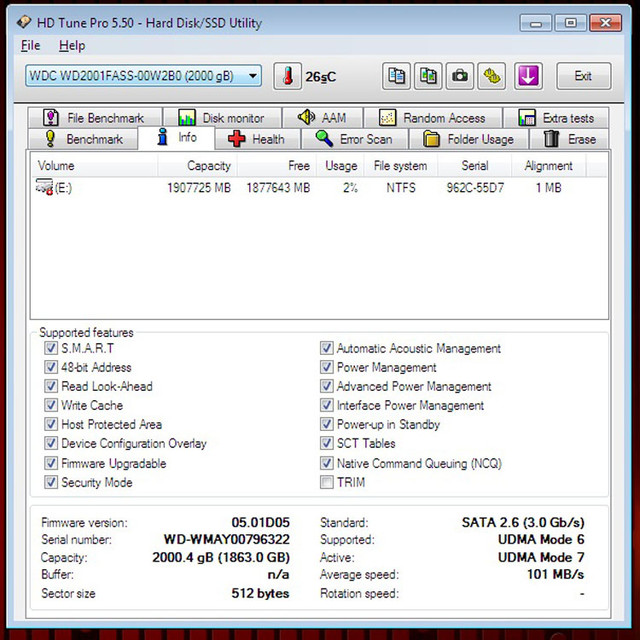Open the File menu

[x=30, y=46]
